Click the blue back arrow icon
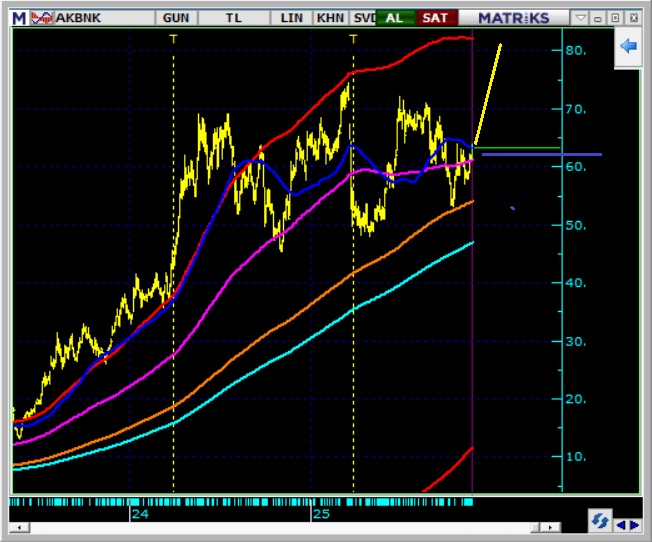 click(x=629, y=46)
